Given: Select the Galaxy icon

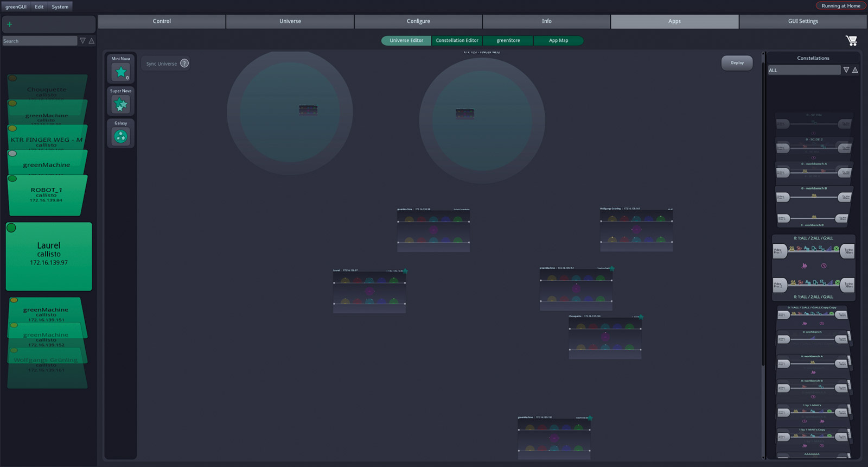Looking at the screenshot, I should pyautogui.click(x=120, y=137).
